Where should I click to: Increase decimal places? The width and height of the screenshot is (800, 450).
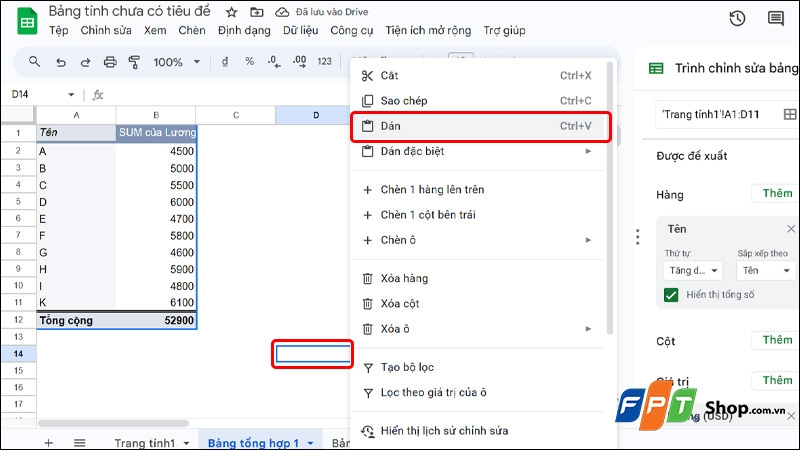(299, 62)
